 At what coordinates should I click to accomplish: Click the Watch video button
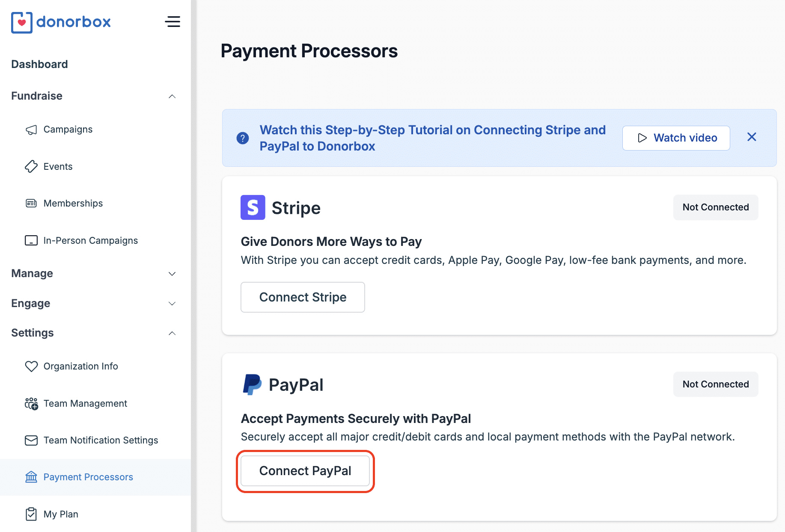[676, 138]
